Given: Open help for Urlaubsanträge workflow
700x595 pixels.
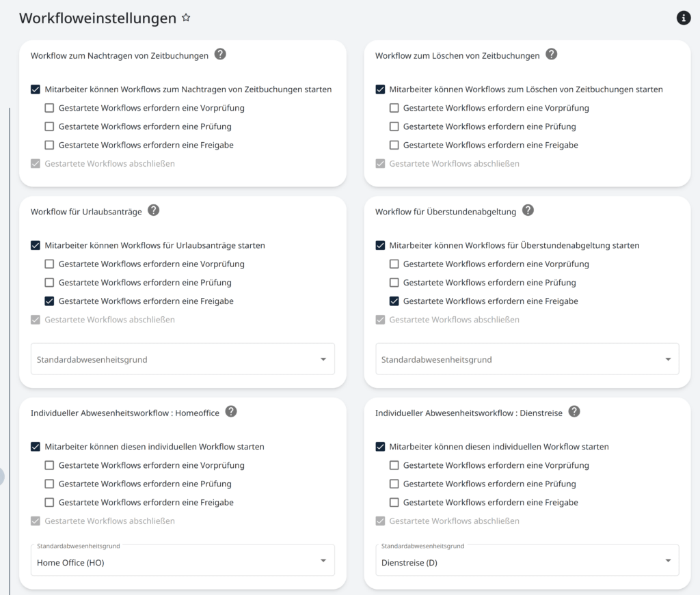Looking at the screenshot, I should click(153, 211).
